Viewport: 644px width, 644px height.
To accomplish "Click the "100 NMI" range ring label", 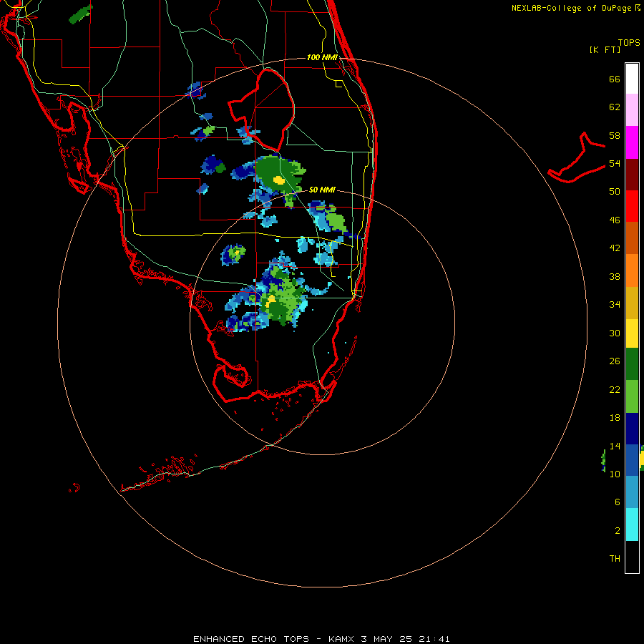I will point(322,57).
